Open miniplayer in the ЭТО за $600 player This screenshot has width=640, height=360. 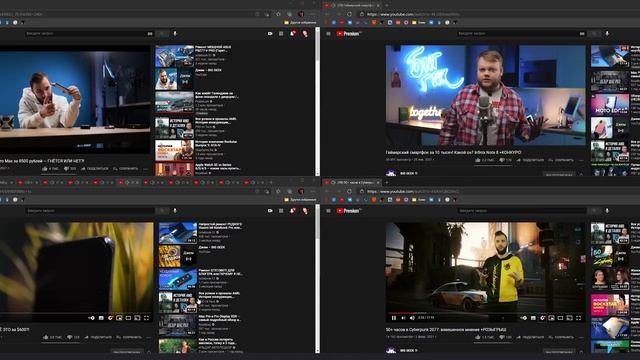pos(119,318)
